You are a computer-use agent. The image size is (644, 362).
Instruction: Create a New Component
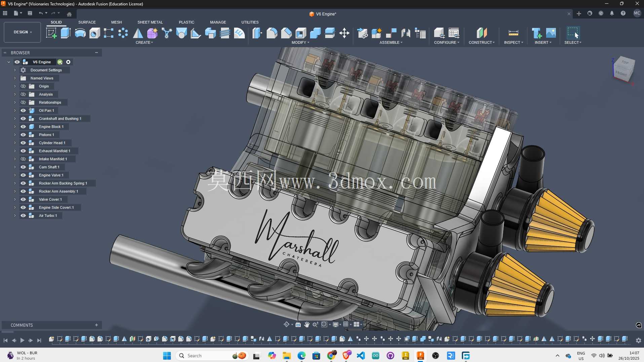(x=377, y=33)
